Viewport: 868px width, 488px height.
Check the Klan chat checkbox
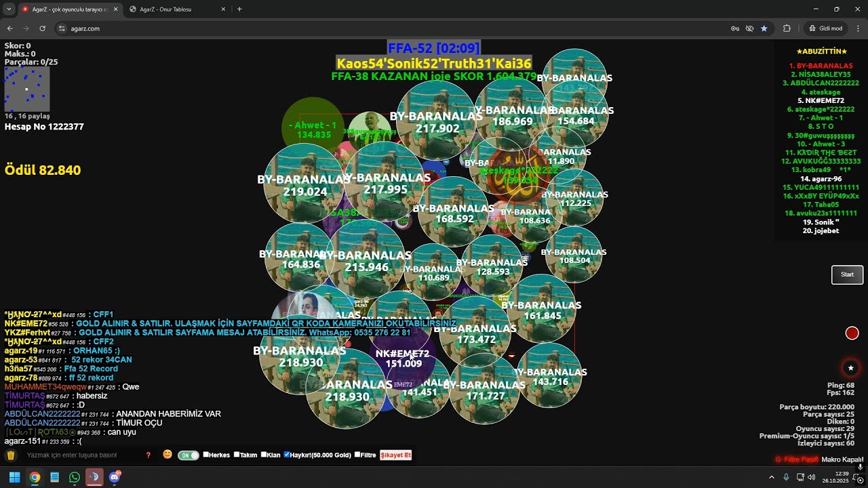(264, 455)
